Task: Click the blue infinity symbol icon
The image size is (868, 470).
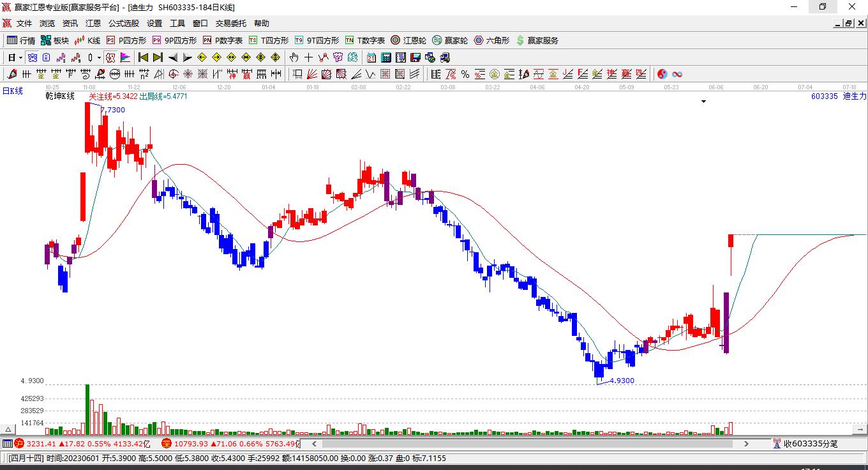Action: [677, 74]
